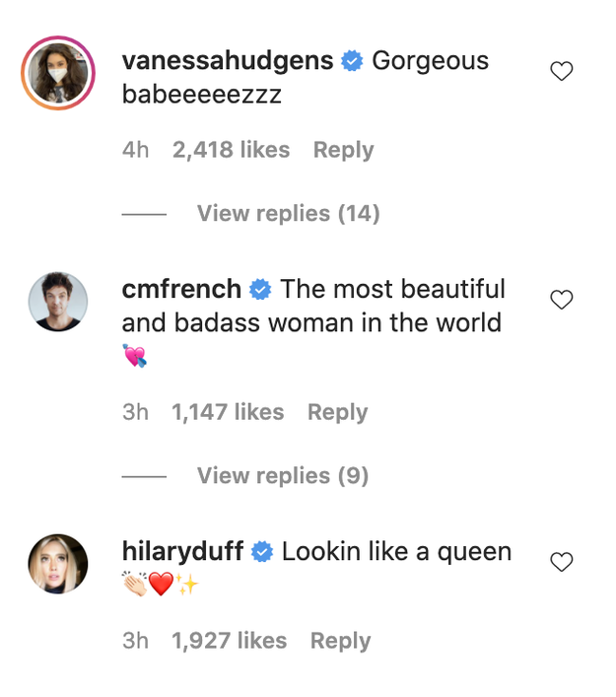View the 2,418 likes list
This screenshot has height=697, width=616.
(x=231, y=150)
